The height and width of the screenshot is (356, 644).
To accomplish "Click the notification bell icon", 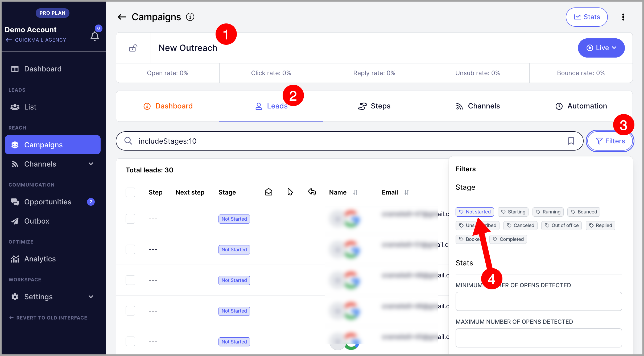I will [x=94, y=36].
